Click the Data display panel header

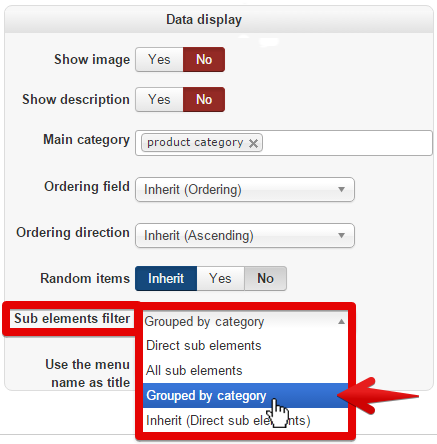coord(219,20)
